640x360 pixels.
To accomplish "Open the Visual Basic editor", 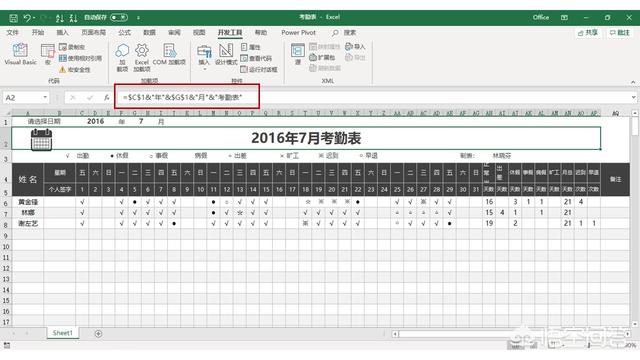I will [20, 54].
